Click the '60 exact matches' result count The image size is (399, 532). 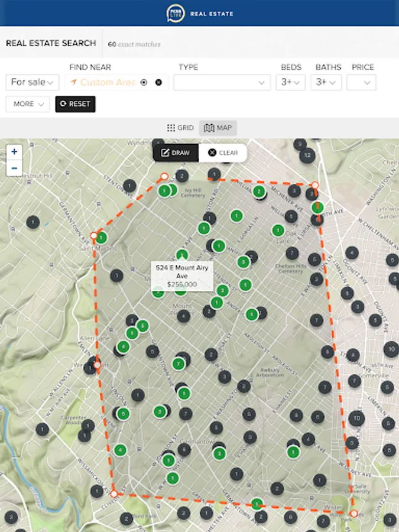pyautogui.click(x=134, y=44)
